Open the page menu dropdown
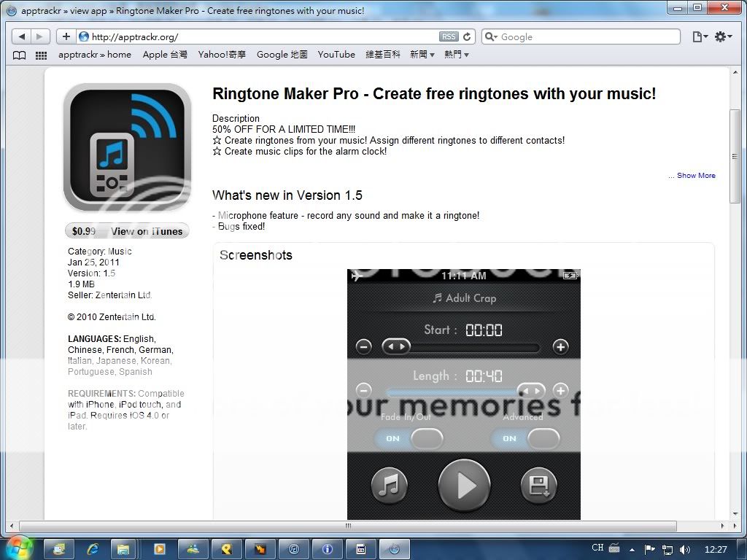 [x=700, y=36]
